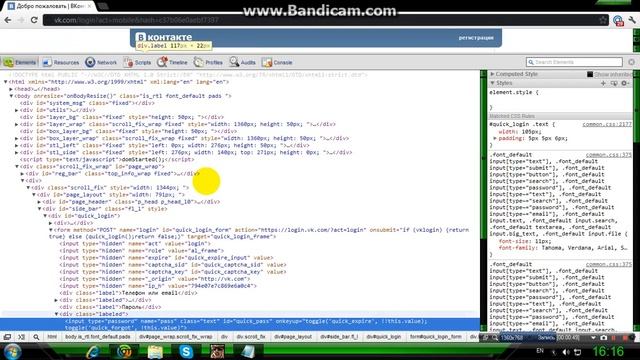The height and width of the screenshot is (360, 640).
Task: Click the регистрация link on VK page
Action: click(476, 38)
